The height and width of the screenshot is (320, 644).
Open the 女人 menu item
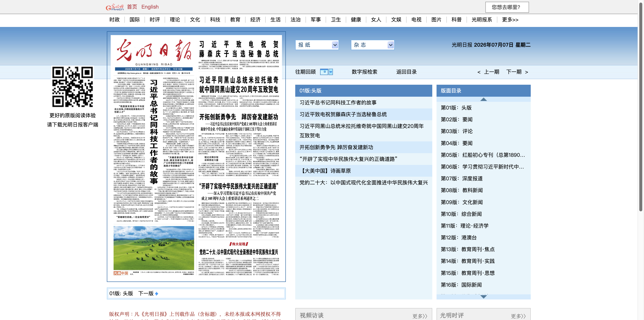pos(376,19)
